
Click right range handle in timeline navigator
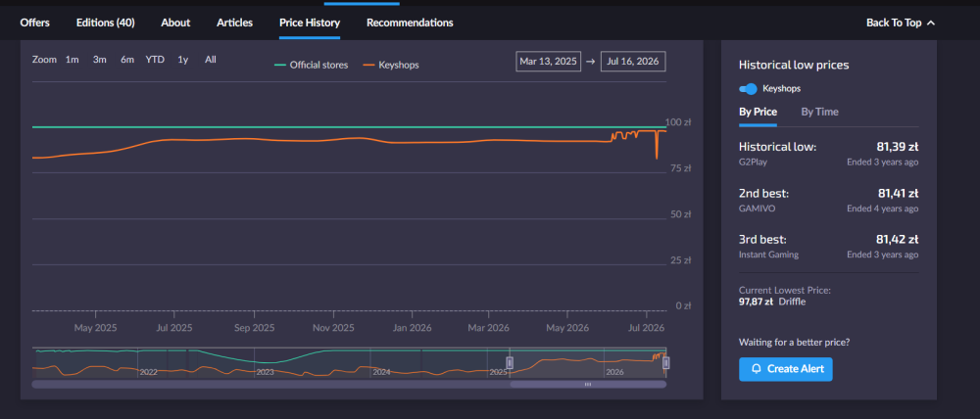pos(665,362)
